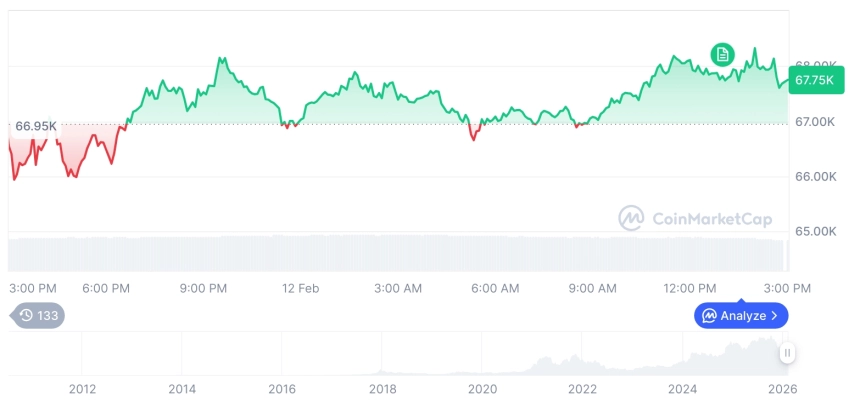Viewport: 860px width, 401px height.
Task: Click 2014 on the overview timeline
Action: point(181,388)
